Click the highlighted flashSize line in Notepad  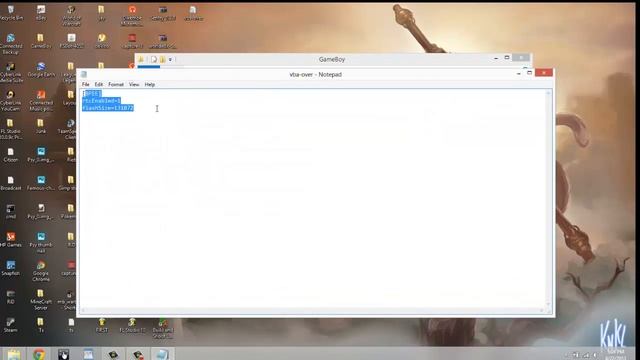click(x=108, y=108)
